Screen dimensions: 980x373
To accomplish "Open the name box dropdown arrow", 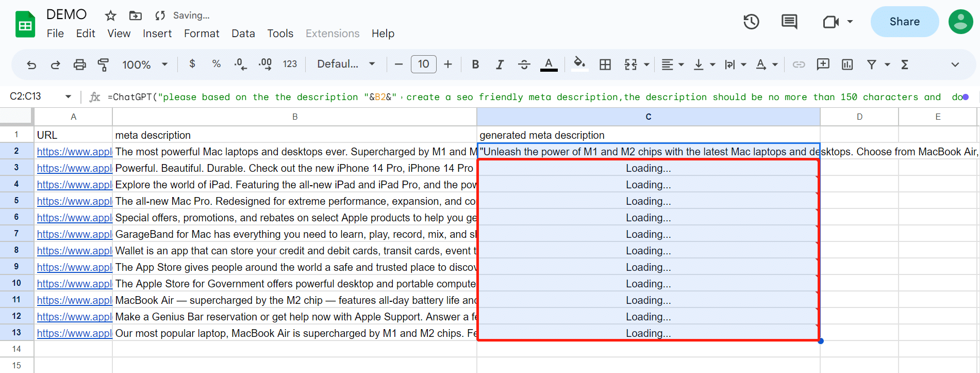I will click(x=68, y=96).
